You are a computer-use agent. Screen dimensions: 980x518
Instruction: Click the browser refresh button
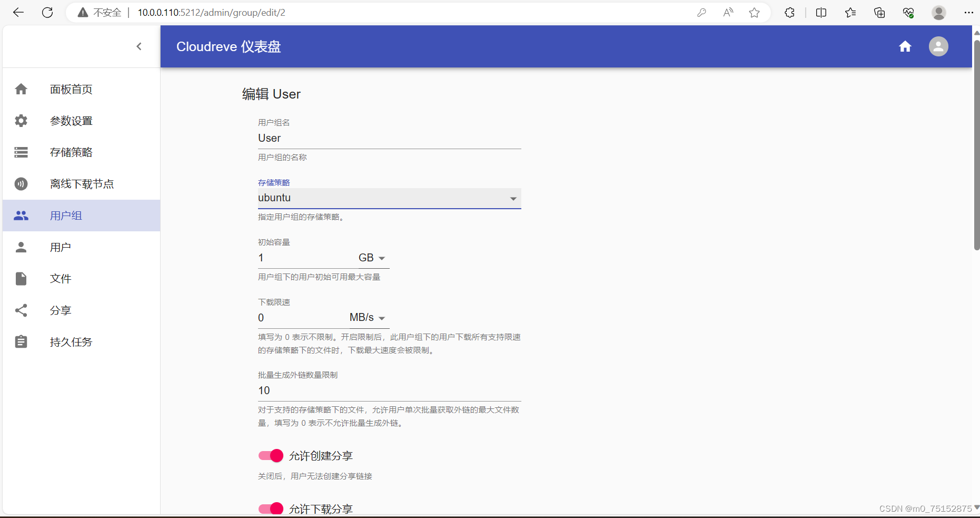coord(47,12)
